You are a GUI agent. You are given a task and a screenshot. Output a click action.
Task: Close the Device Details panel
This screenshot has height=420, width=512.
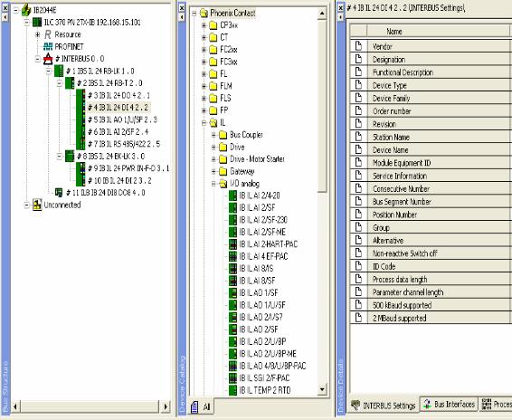click(x=340, y=7)
